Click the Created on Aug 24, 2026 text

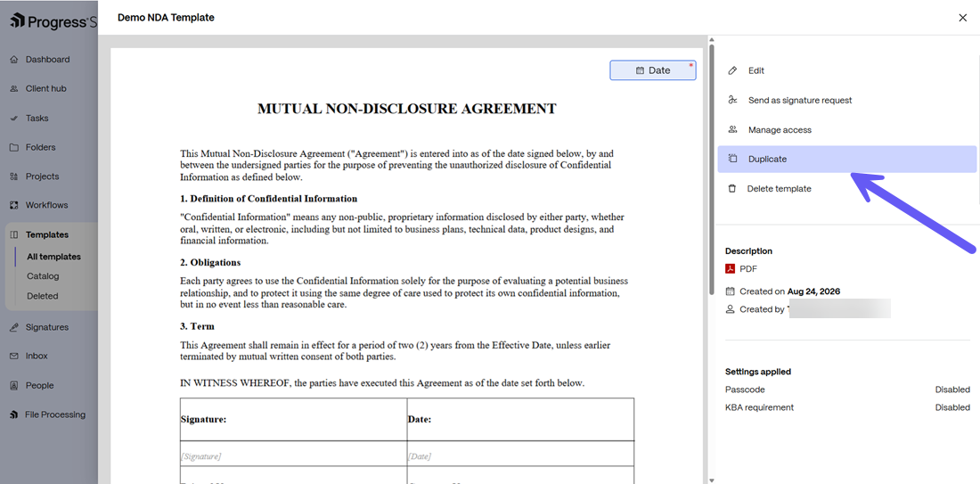coord(789,291)
